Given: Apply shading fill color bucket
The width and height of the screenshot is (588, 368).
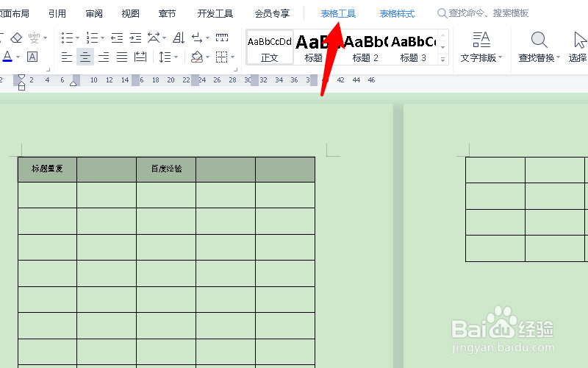Looking at the screenshot, I should click(x=197, y=57).
